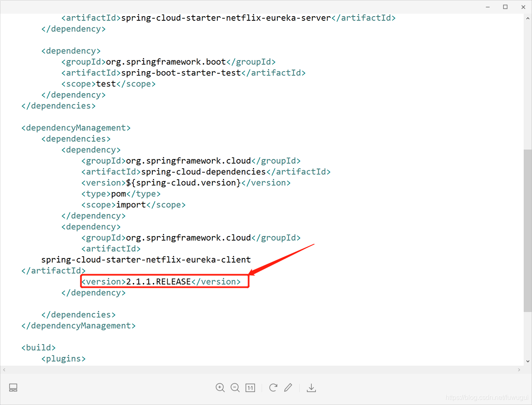The image size is (532, 405).
Task: Click the plugins opening tag
Action: coord(63,359)
